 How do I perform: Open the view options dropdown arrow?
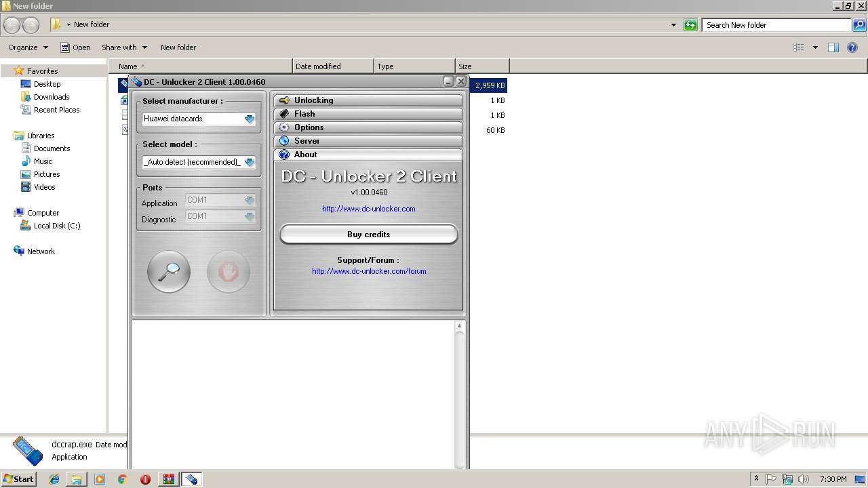(x=815, y=47)
